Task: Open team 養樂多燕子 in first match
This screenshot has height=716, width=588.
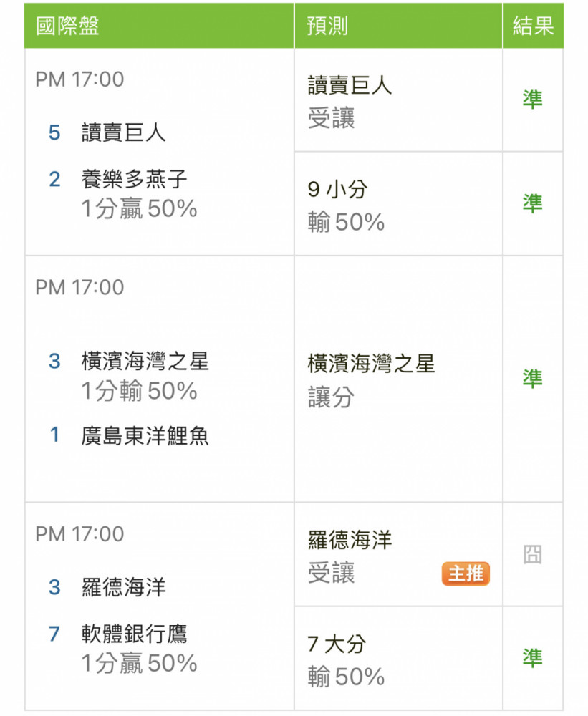Action: [x=134, y=179]
